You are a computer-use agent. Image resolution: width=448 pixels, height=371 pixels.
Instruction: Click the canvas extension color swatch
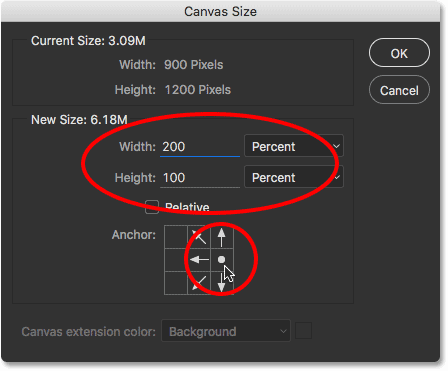pyautogui.click(x=303, y=331)
